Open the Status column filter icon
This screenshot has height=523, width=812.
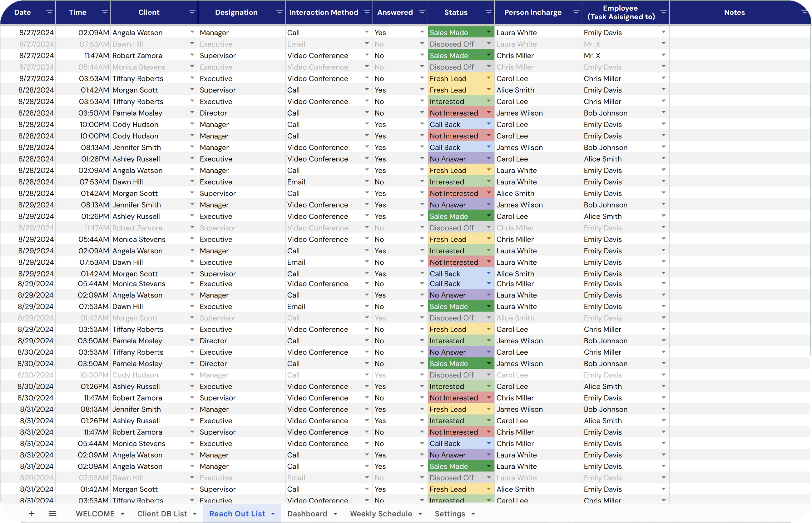pyautogui.click(x=488, y=12)
